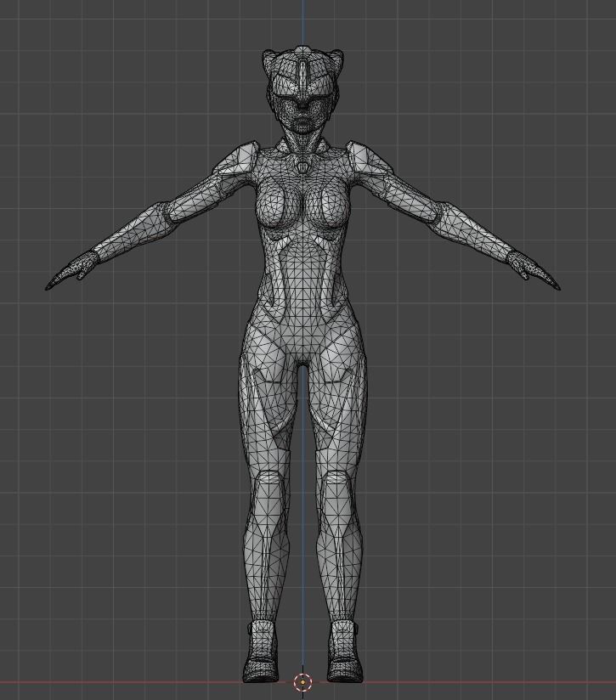This screenshot has width=616, height=700.
Task: Click the chest emblem below the neck
Action: point(303,167)
